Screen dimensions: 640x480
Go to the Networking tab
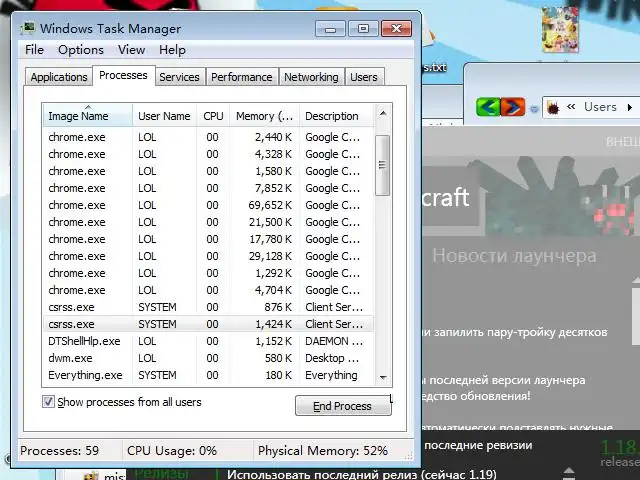pos(311,77)
